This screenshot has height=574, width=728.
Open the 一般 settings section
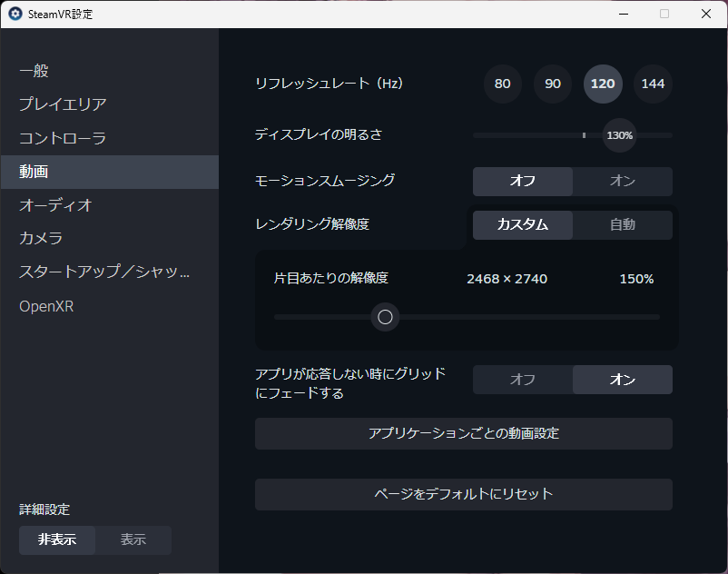pyautogui.click(x=110, y=71)
